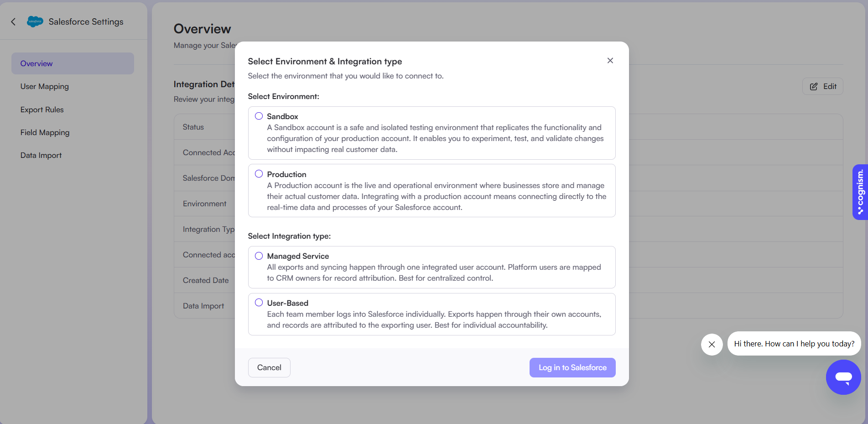Image resolution: width=868 pixels, height=424 pixels.
Task: Close the Select Environment dialog
Action: [x=610, y=60]
